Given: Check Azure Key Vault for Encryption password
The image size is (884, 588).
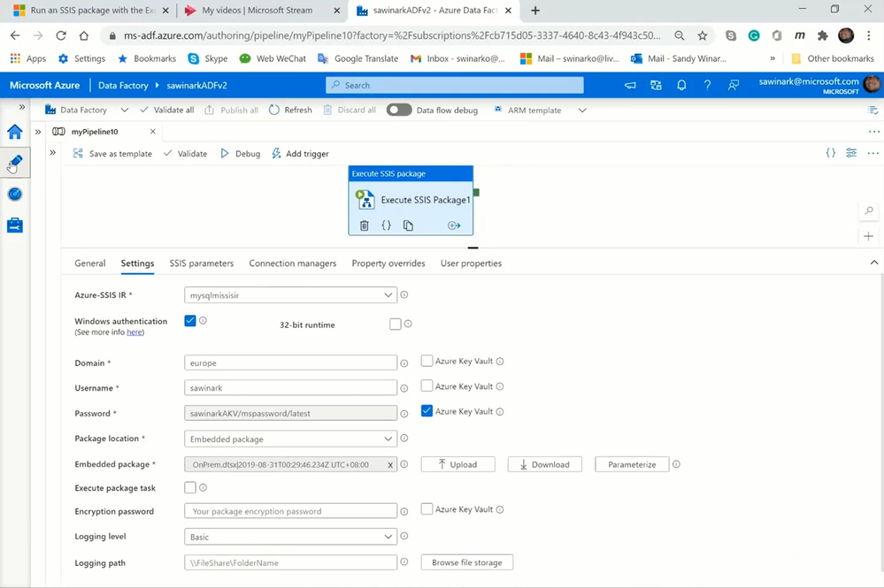Looking at the screenshot, I should pos(427,509).
